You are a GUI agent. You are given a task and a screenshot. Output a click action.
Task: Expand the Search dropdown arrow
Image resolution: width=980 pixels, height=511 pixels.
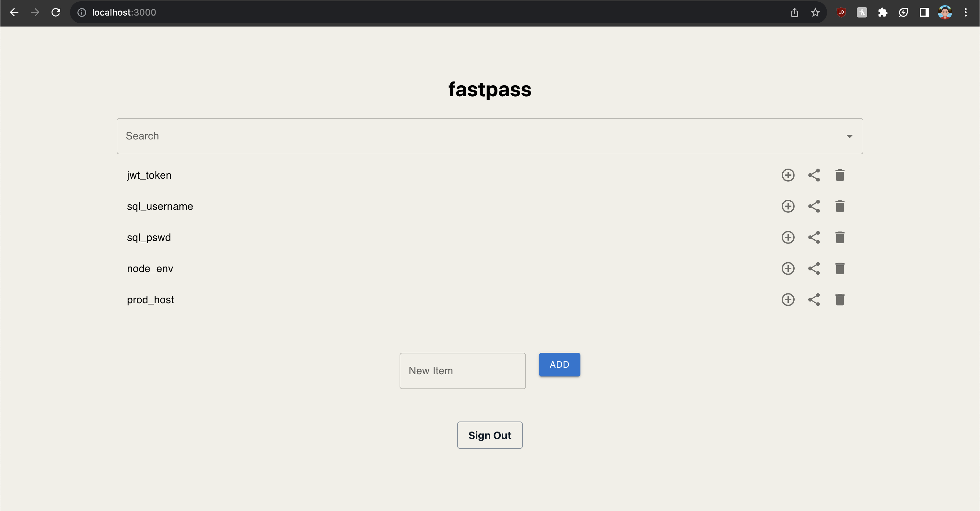[849, 136]
